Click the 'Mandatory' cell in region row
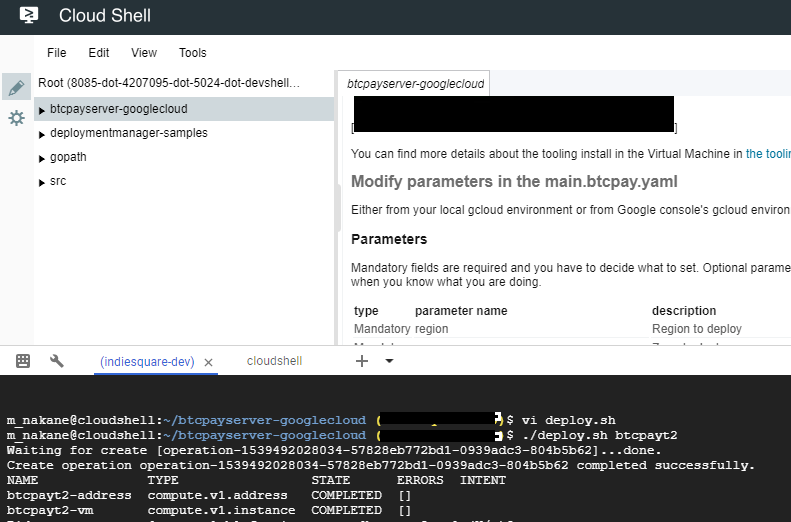Screen dimensions: 791x522 382,329
